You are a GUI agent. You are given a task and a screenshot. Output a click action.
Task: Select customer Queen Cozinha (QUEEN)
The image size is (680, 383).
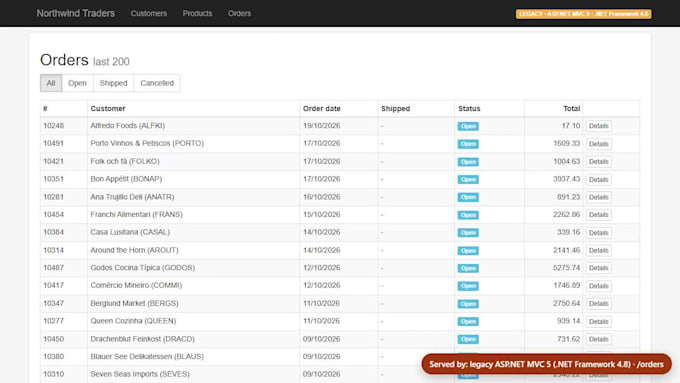pos(133,321)
